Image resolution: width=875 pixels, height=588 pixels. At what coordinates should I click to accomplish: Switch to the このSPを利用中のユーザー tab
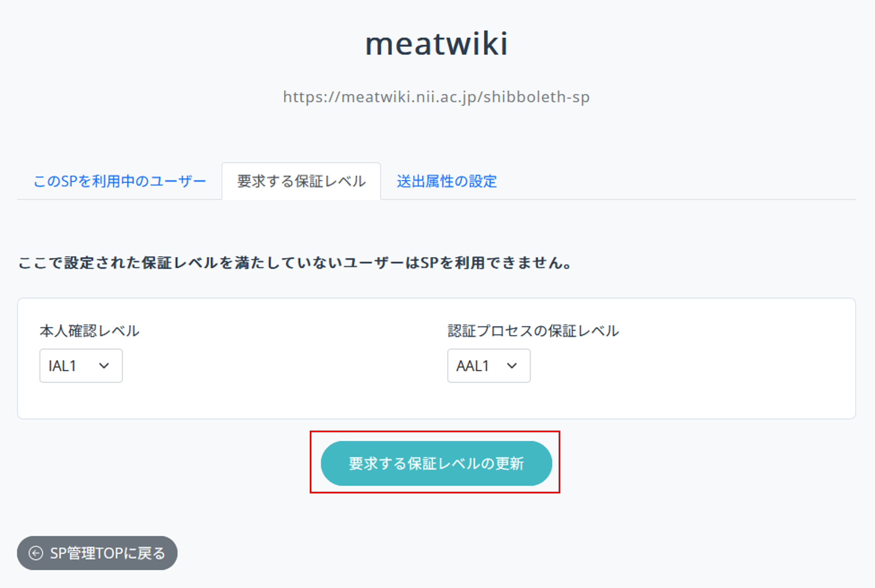coord(120,181)
